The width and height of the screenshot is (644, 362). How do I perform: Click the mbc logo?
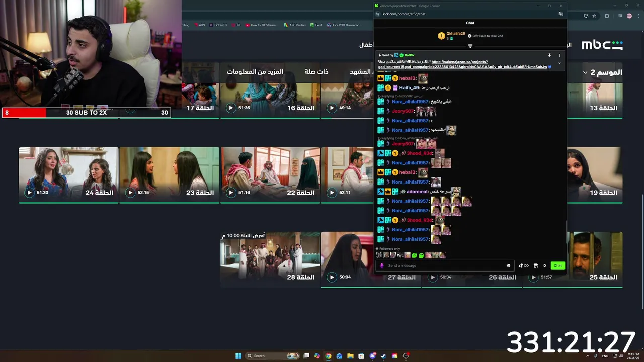click(602, 45)
